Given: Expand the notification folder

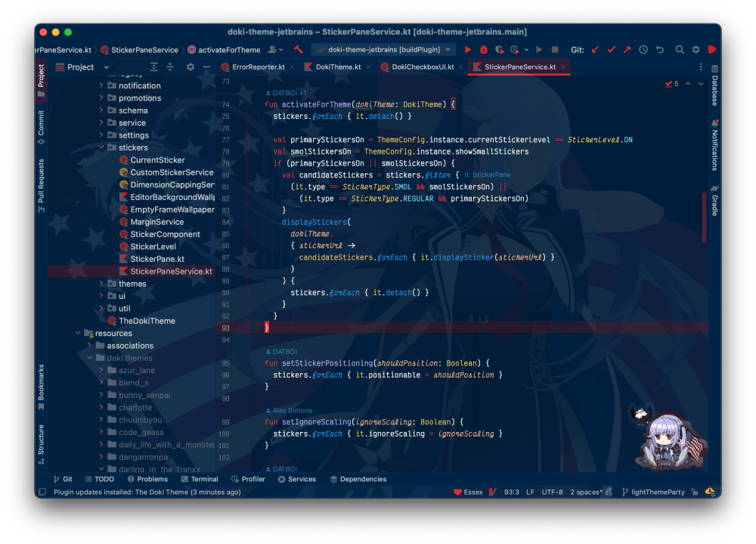Looking at the screenshot, I should tap(101, 85).
